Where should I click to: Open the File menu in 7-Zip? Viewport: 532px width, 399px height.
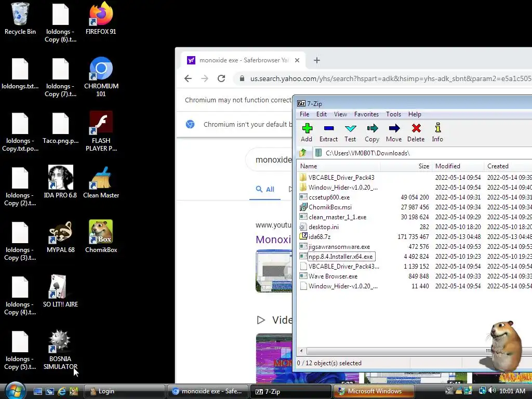[304, 114]
